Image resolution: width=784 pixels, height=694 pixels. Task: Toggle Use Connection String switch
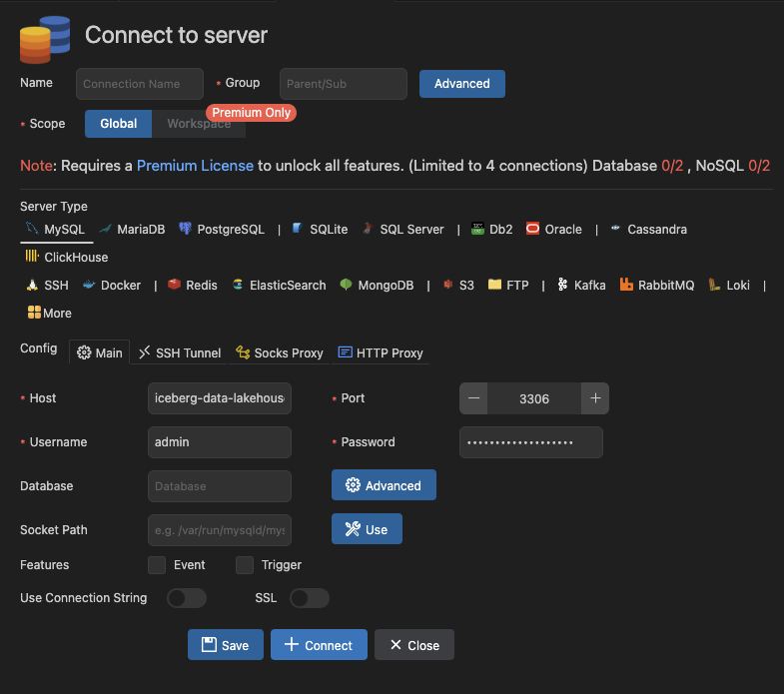click(x=187, y=598)
